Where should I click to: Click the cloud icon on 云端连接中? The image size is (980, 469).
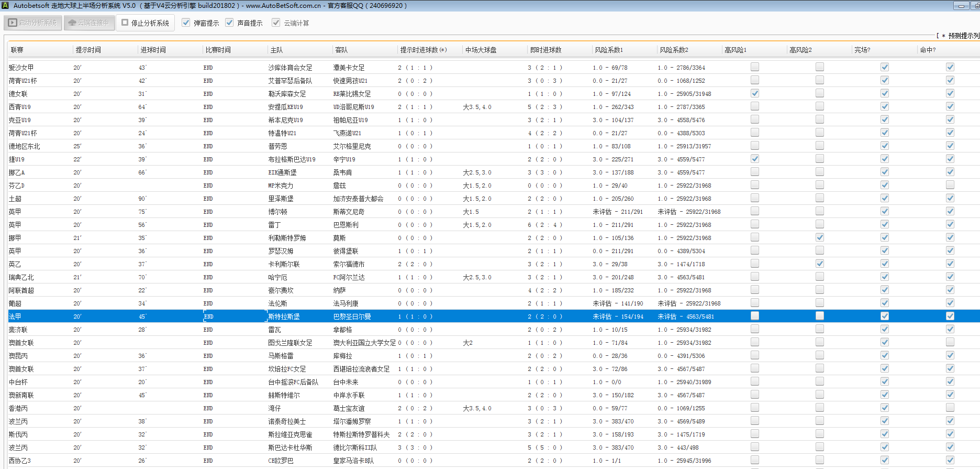click(72, 23)
